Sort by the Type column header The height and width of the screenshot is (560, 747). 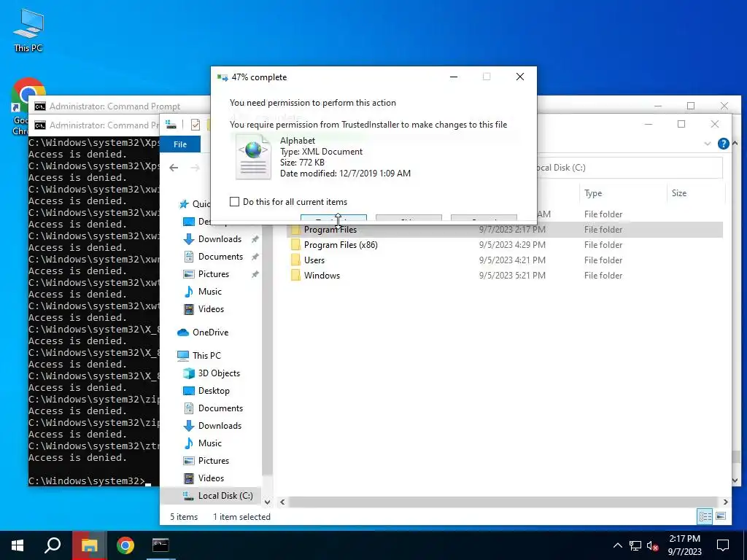(x=593, y=193)
